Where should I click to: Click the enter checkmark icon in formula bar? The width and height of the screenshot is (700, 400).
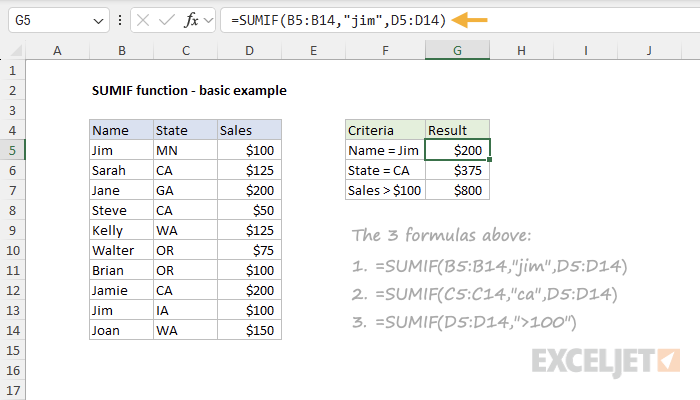(x=167, y=20)
